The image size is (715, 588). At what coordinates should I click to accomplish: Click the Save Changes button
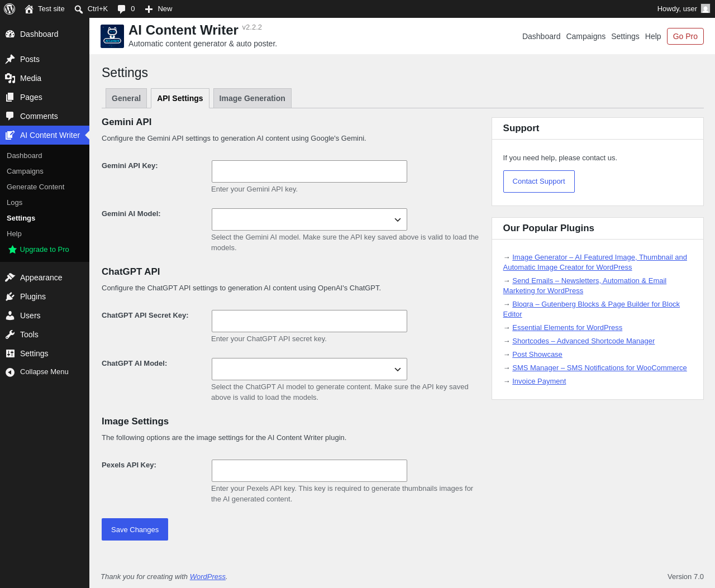coord(135,529)
